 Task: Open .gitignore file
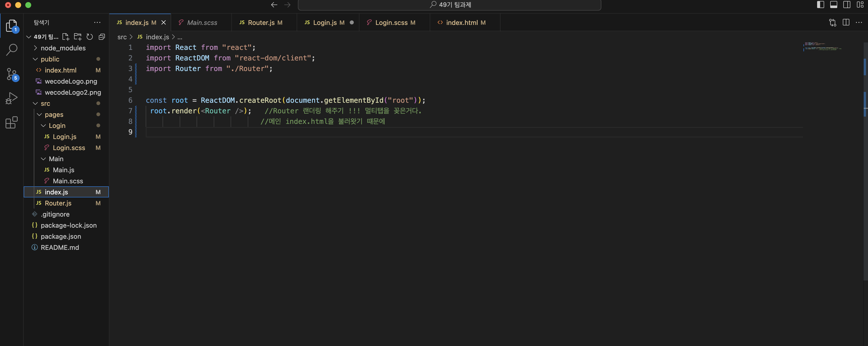66,214
